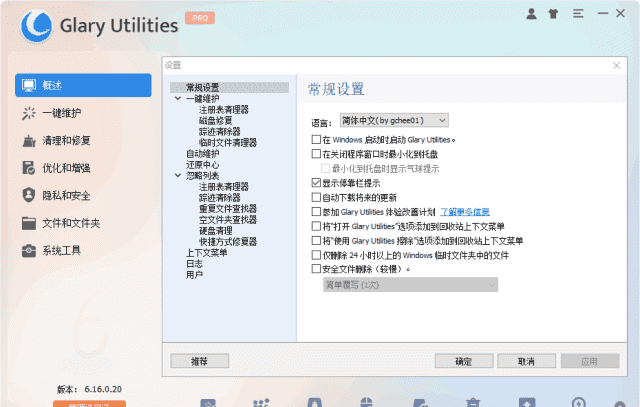Open the main menu hamburger icon

pyautogui.click(x=578, y=14)
